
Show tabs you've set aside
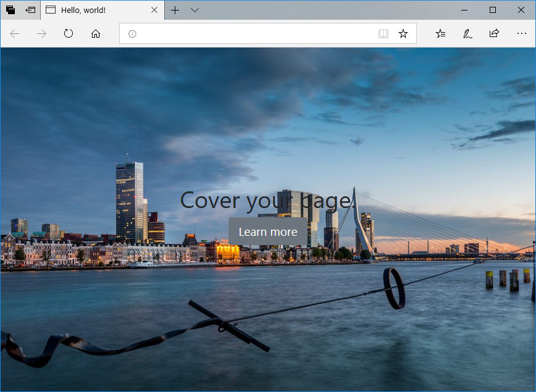tap(30, 10)
